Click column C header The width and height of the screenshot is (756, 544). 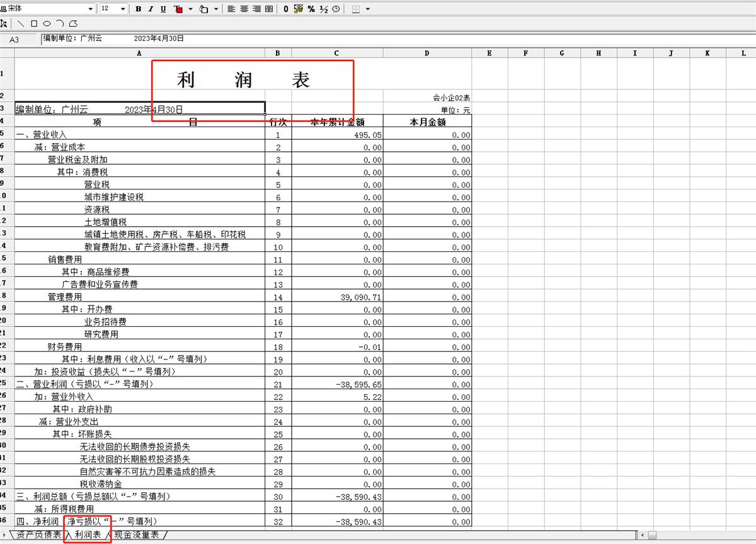click(337, 54)
